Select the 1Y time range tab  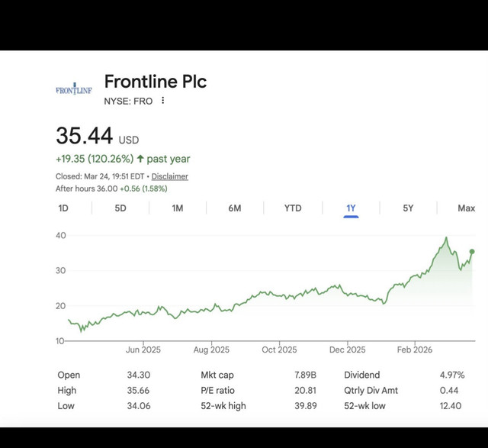coord(351,208)
